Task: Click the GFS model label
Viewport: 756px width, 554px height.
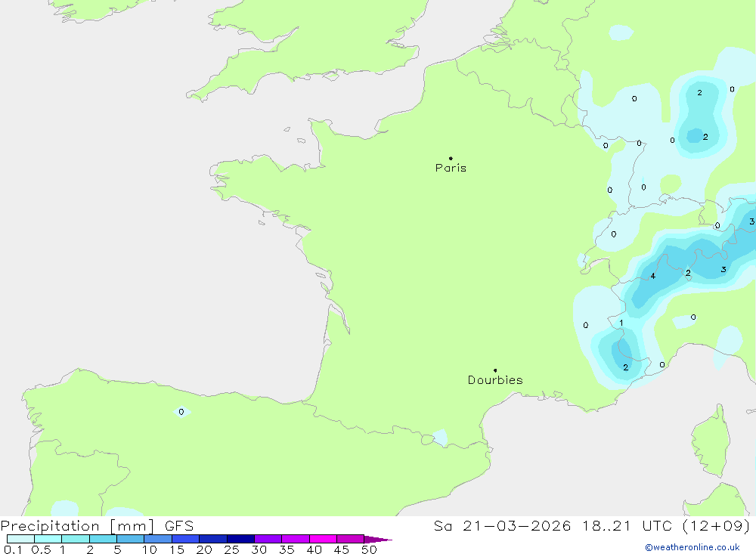Action: point(179,526)
